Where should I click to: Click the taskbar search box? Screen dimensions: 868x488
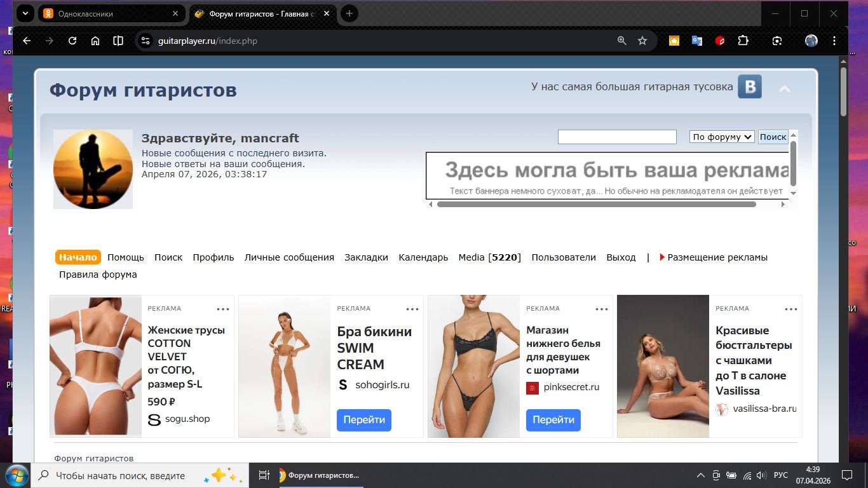tap(140, 475)
